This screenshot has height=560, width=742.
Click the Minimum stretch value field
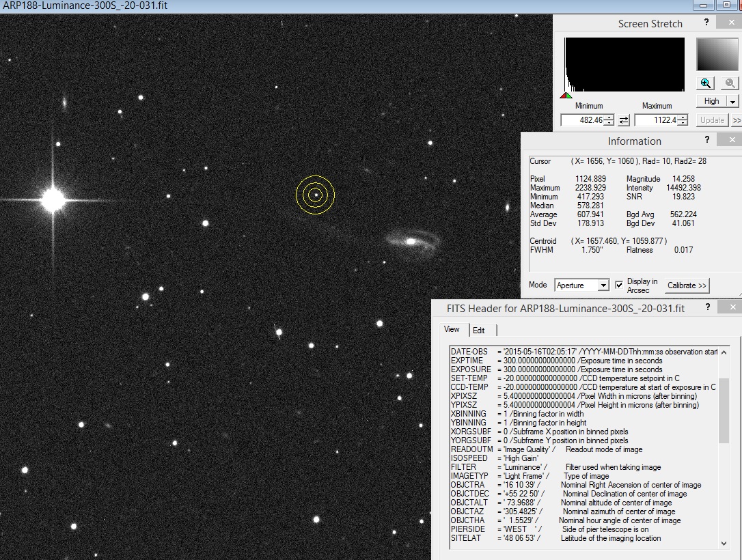click(583, 120)
